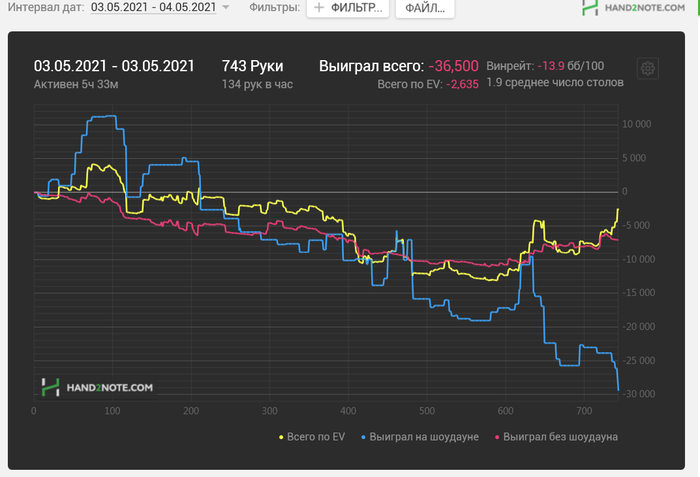The width and height of the screenshot is (700, 477).
Task: Toggle the Выиграл без шоудауна legend series
Action: tap(556, 437)
